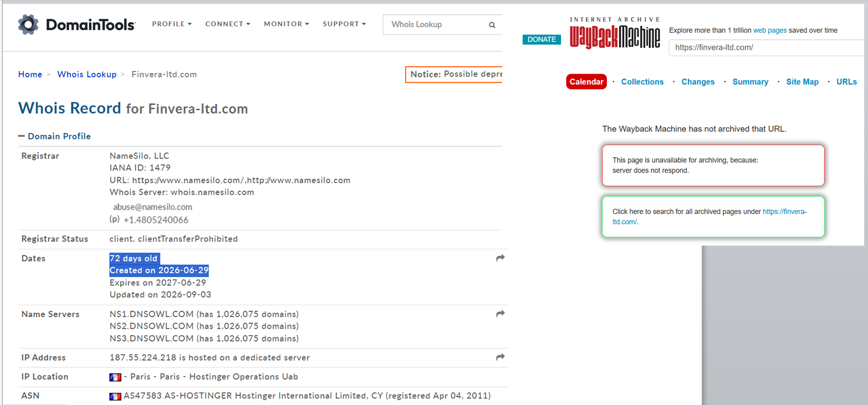868x405 pixels.
Task: Switch to the URLs tab
Action: (846, 82)
